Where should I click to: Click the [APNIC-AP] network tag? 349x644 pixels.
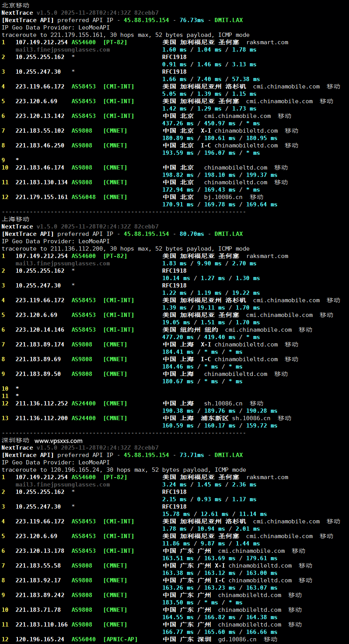120,639
